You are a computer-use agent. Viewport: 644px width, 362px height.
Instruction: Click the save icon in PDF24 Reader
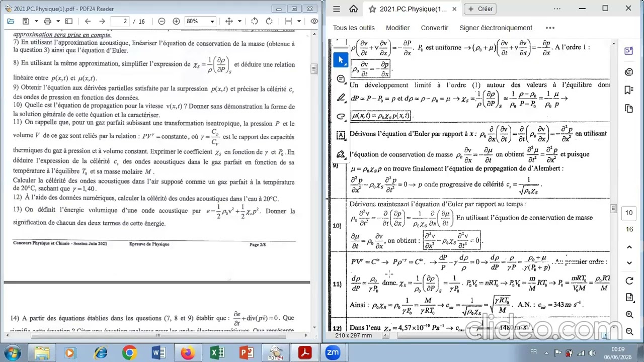coord(26,21)
